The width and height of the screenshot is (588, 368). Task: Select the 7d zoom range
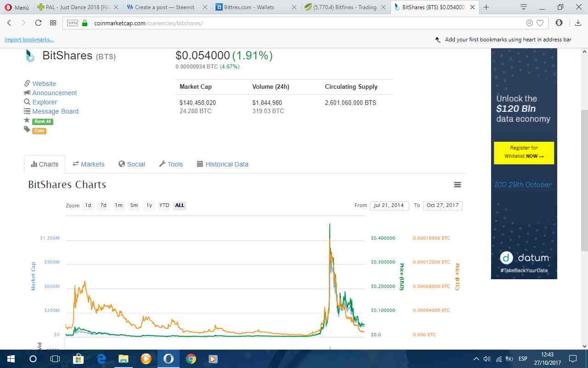103,205
